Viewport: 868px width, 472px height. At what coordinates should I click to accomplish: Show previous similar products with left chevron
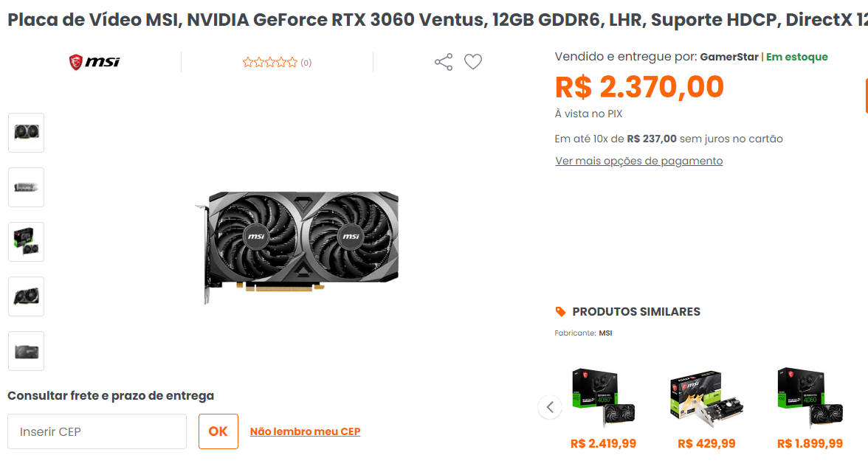(550, 407)
